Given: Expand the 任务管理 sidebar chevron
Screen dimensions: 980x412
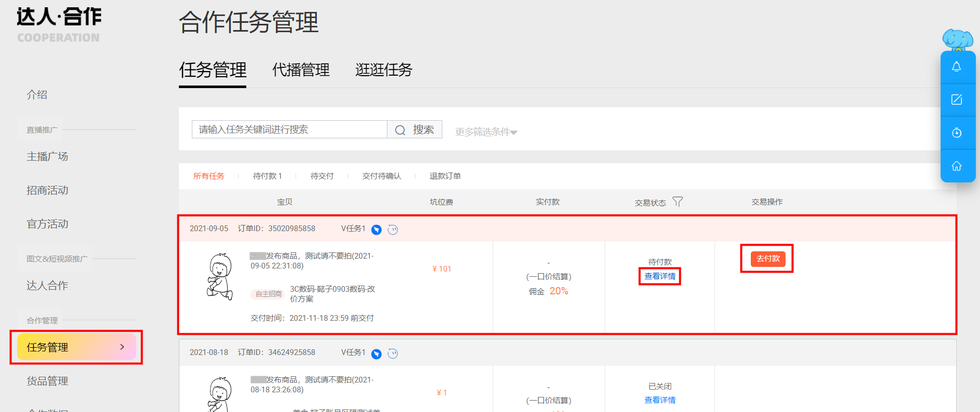Looking at the screenshot, I should (122, 347).
